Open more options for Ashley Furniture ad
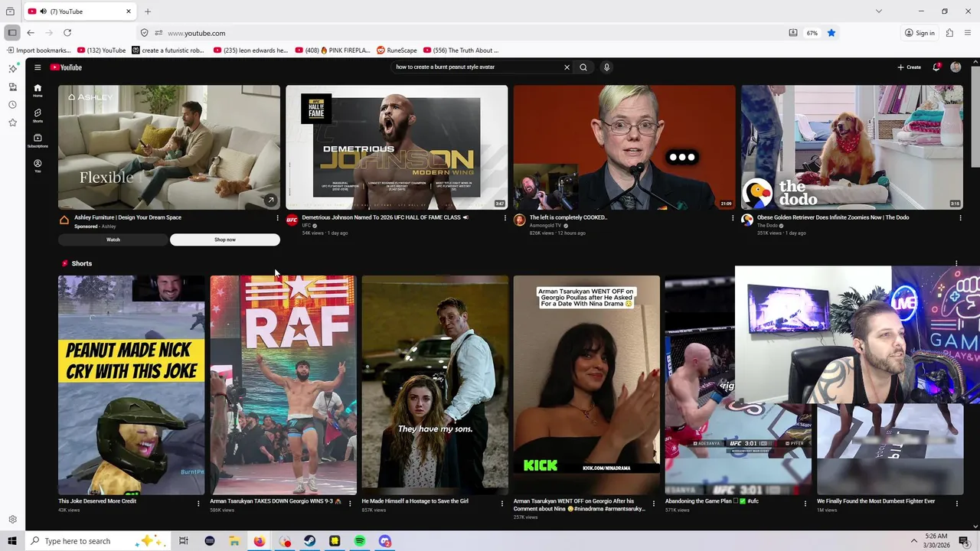 pos(277,218)
